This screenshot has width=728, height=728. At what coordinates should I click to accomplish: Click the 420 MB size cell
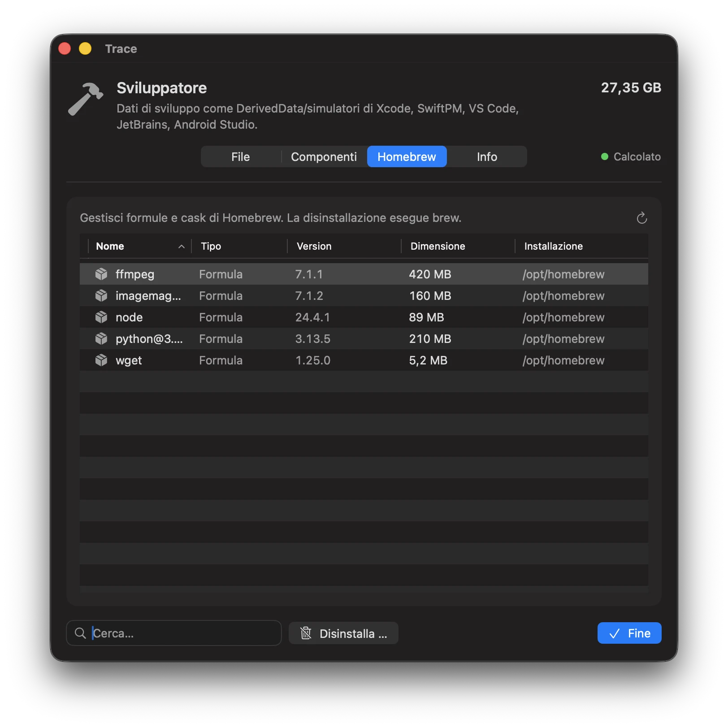430,274
